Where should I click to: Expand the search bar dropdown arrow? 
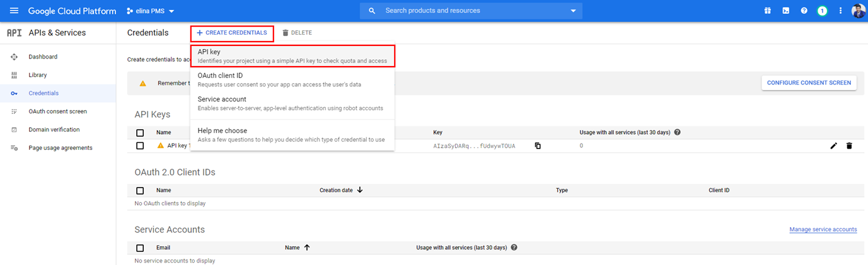pos(573,11)
